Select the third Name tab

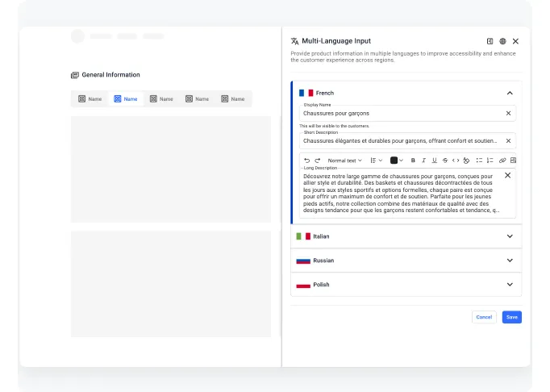161,99
